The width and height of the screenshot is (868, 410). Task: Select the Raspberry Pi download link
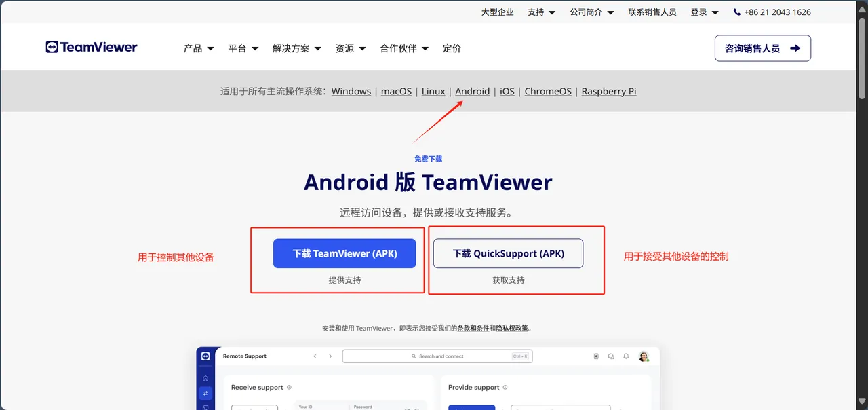tap(609, 91)
